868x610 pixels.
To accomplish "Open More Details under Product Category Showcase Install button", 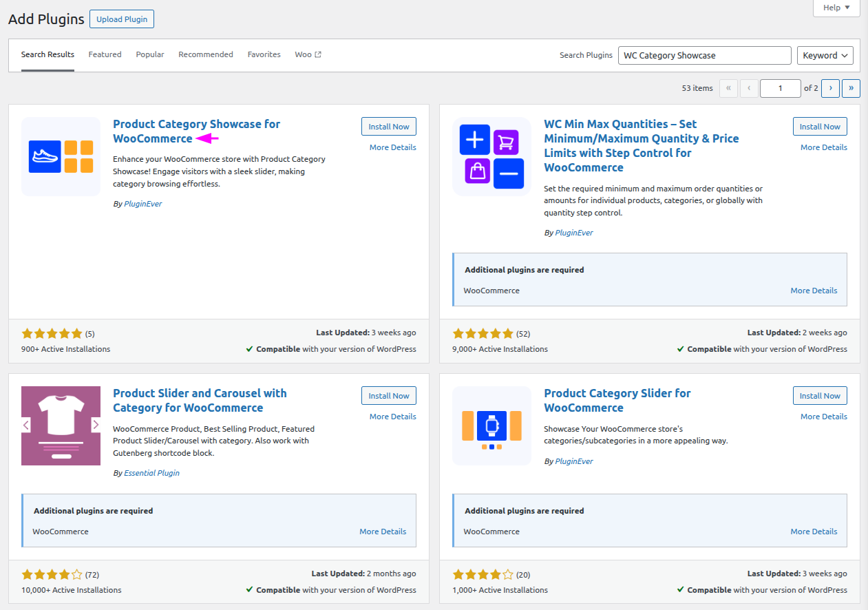I will pyautogui.click(x=392, y=147).
